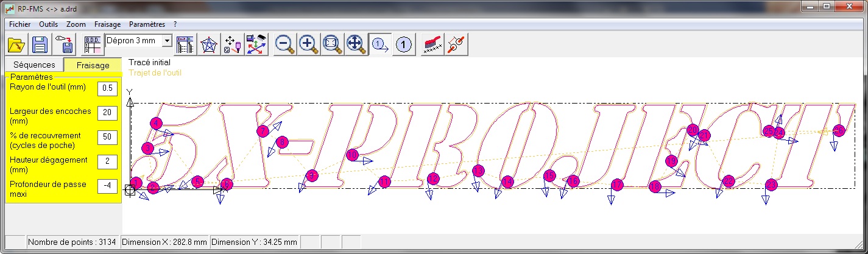Screen dimensions: 868x254
Task: Select sequence marker 19 on the drawing
Action: (x=671, y=161)
